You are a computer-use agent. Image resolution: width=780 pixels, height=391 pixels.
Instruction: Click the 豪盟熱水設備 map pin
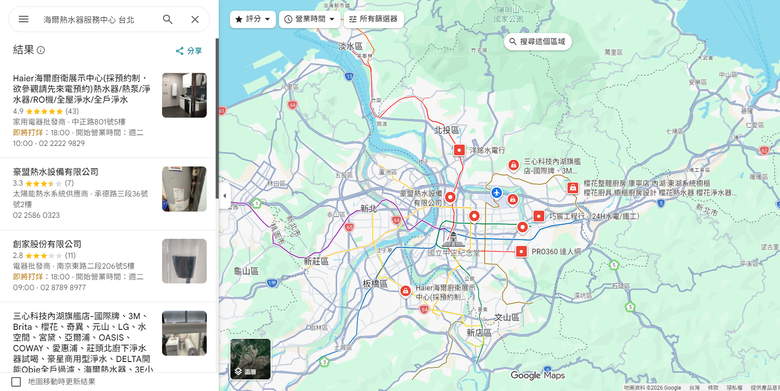(x=450, y=197)
